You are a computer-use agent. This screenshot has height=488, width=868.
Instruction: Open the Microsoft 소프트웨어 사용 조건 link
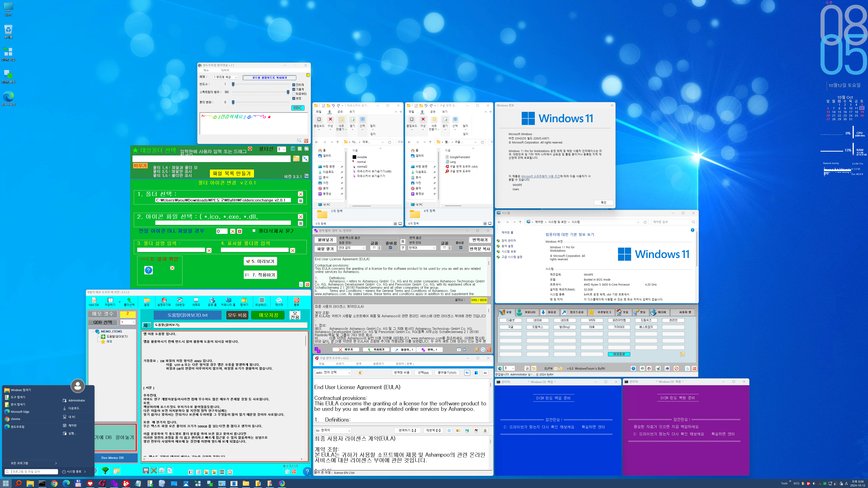(x=540, y=176)
